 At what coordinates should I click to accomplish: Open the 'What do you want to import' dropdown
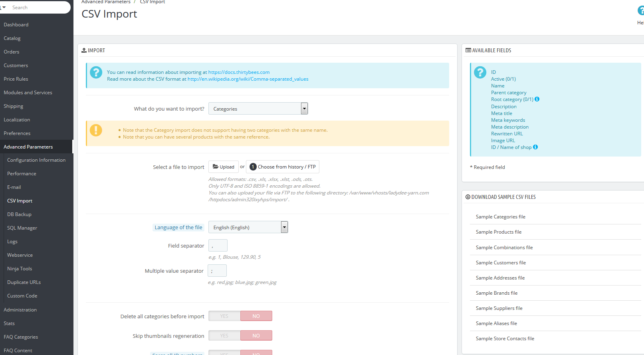[258, 109]
